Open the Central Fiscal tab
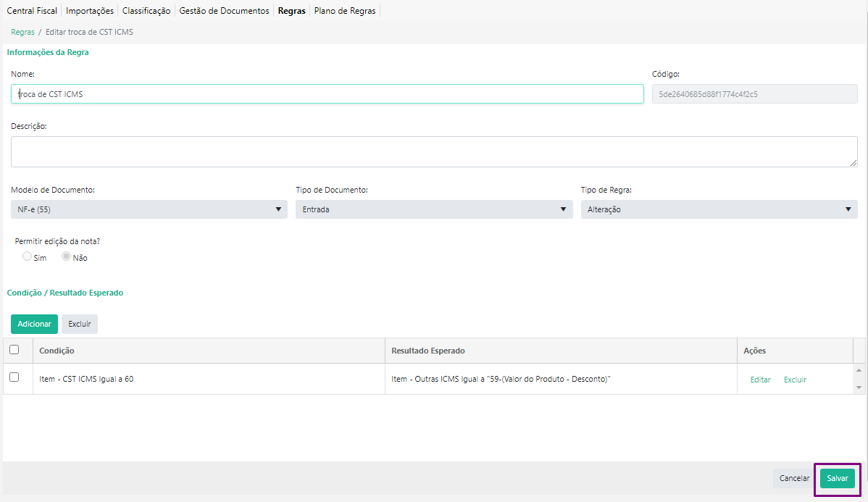868x502 pixels. (x=32, y=11)
